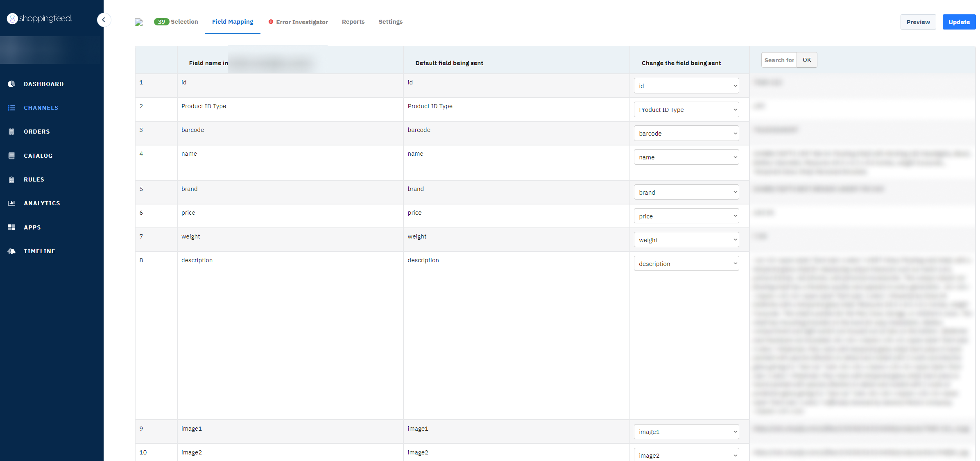Image resolution: width=980 pixels, height=461 pixels.
Task: Click the Orders receipt icon
Action: (11, 132)
